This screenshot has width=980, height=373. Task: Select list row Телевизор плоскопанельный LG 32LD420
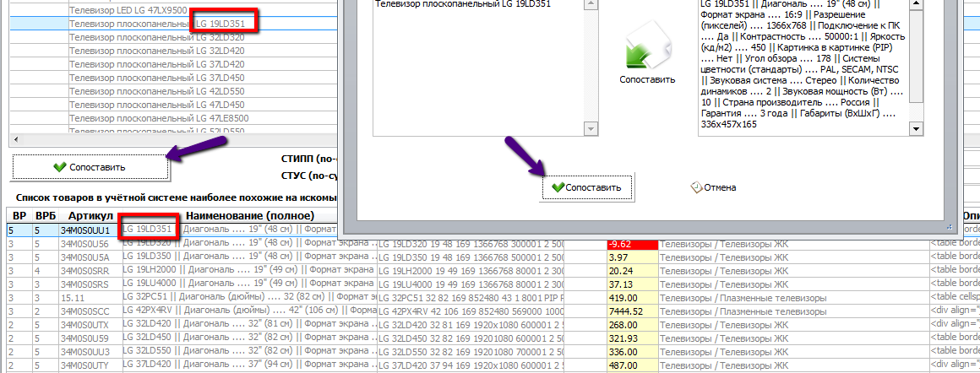(157, 51)
